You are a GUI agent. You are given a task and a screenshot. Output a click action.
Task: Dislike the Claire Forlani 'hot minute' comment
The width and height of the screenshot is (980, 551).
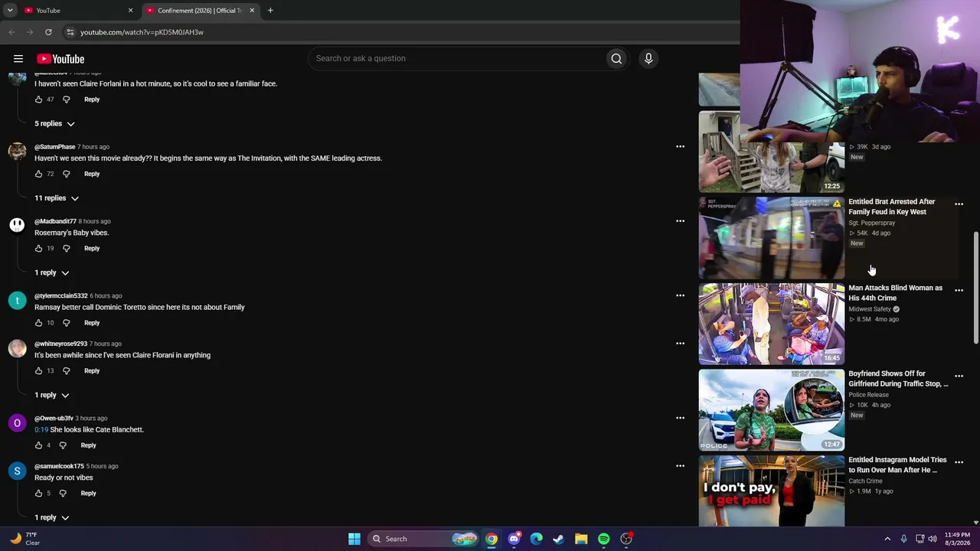point(67,99)
